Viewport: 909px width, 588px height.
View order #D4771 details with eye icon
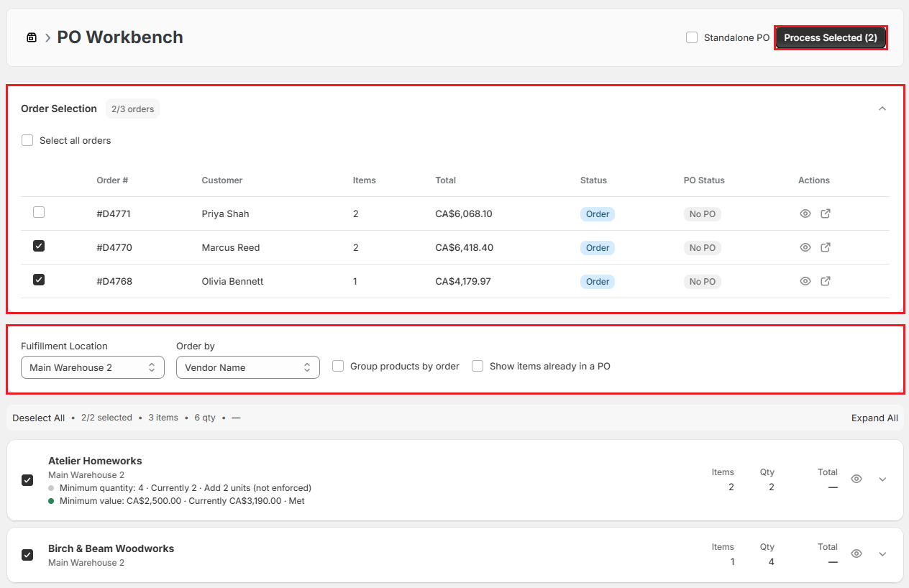click(x=805, y=213)
